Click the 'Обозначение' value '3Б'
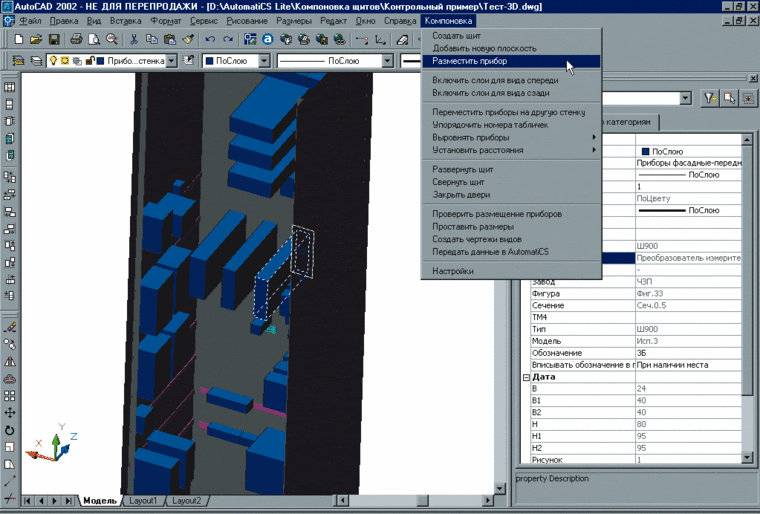Image resolution: width=760 pixels, height=514 pixels. point(688,353)
